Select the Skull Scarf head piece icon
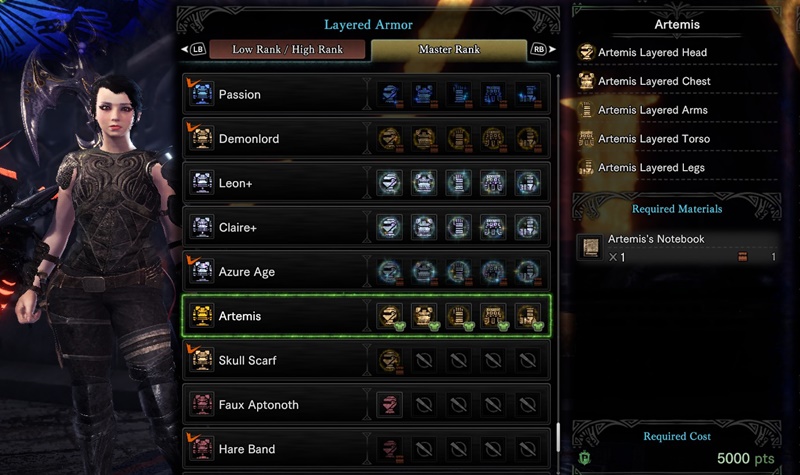 (x=389, y=360)
